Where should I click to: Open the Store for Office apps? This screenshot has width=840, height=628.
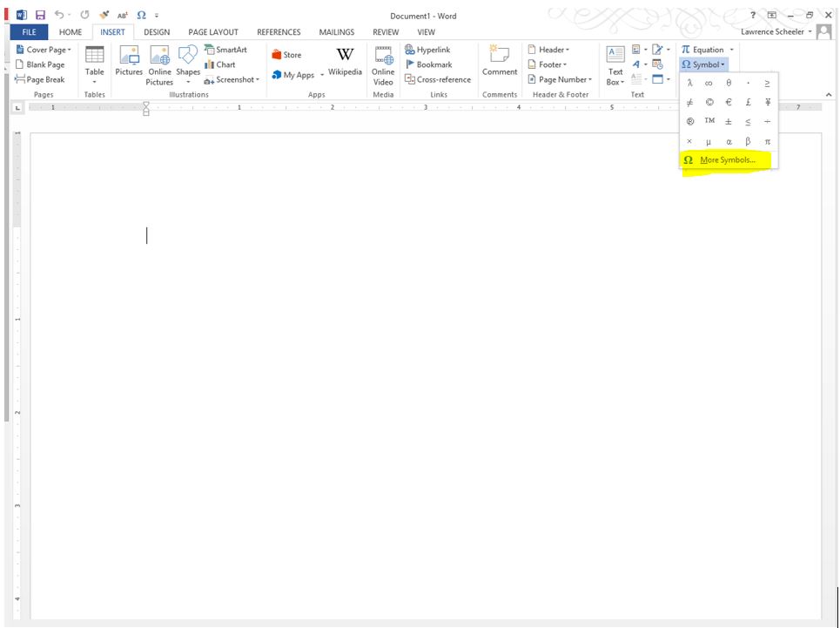287,53
